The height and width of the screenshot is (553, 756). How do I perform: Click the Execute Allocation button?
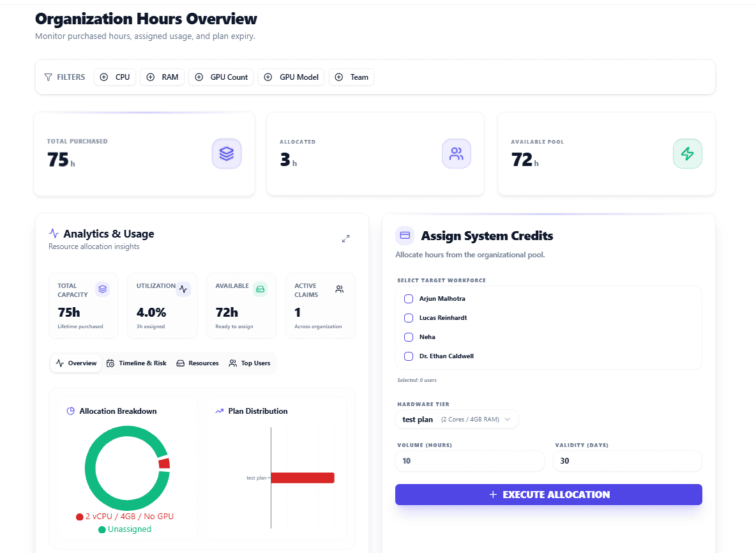(548, 495)
